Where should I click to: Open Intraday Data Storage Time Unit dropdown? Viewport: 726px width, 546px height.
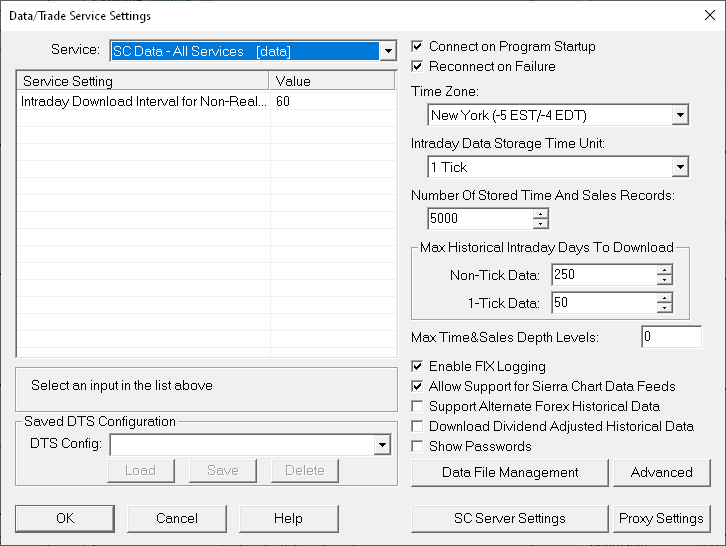coord(680,167)
